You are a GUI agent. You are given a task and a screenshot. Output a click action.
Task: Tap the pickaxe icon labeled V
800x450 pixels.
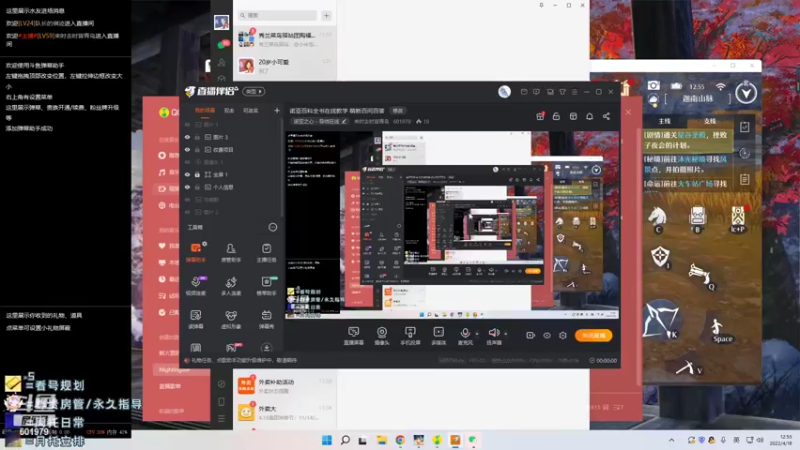(x=688, y=367)
